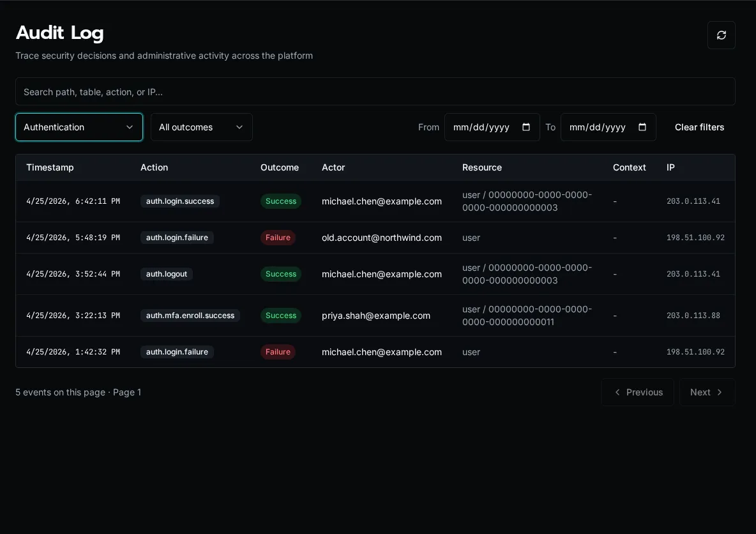Click the timestamp 4/25/2026, 6:42:11 PM
Image resolution: width=756 pixels, height=534 pixels.
click(x=73, y=201)
